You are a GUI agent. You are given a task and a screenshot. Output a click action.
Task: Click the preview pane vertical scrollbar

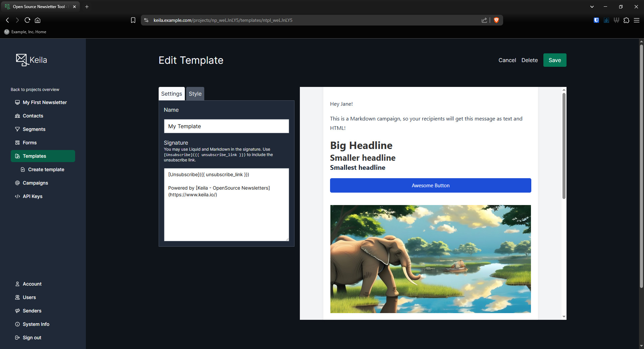[564, 146]
